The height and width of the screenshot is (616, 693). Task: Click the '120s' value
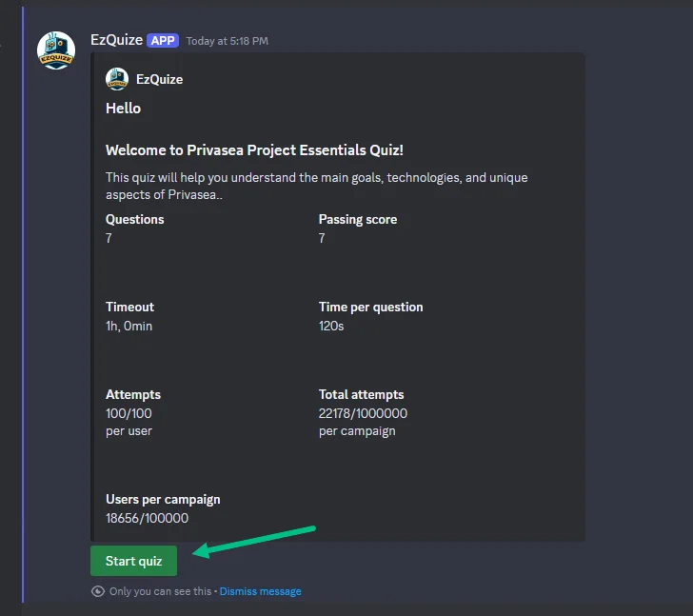click(331, 327)
